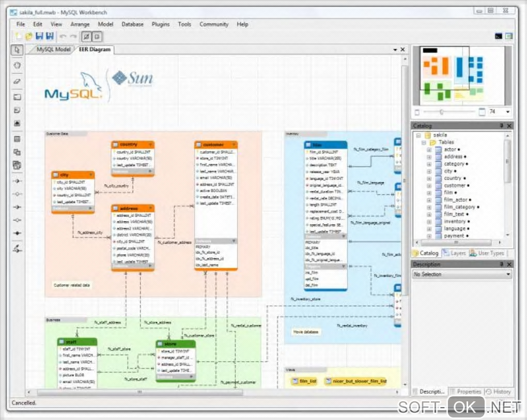
Task: Switch to the Layers tab
Action: click(454, 253)
